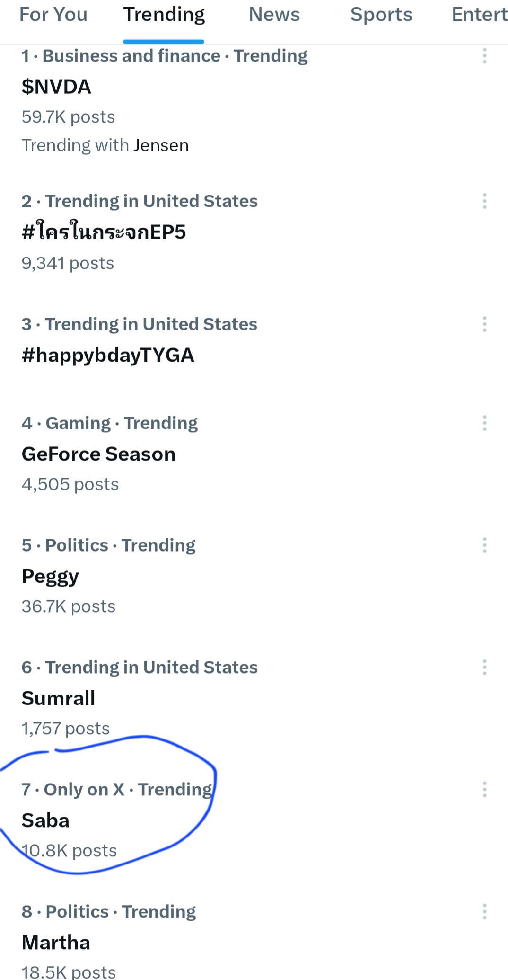The image size is (508, 980).
Task: Open more options for Peggy trend
Action: (x=484, y=545)
